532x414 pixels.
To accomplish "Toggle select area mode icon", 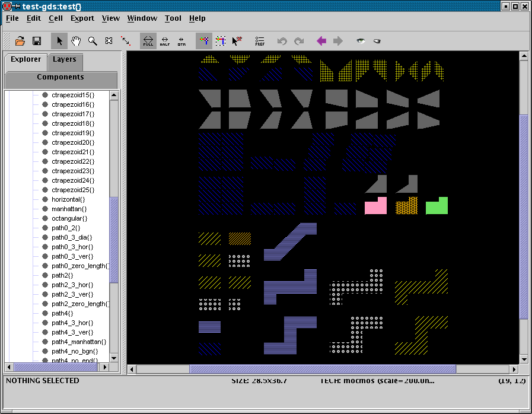I will click(x=221, y=41).
